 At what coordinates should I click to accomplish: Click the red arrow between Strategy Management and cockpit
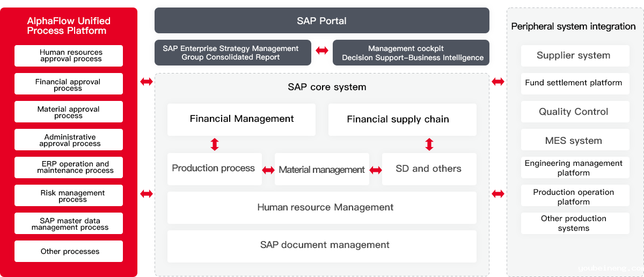click(x=322, y=51)
